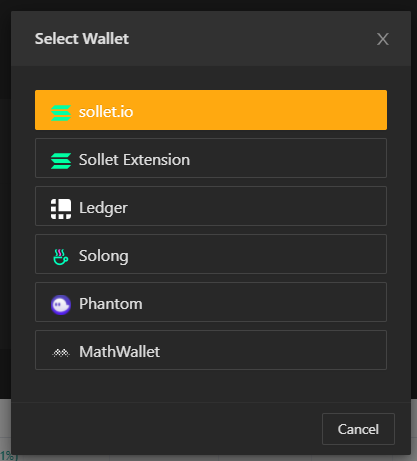
Task: Close the Select Wallet dialog with X
Action: click(383, 39)
